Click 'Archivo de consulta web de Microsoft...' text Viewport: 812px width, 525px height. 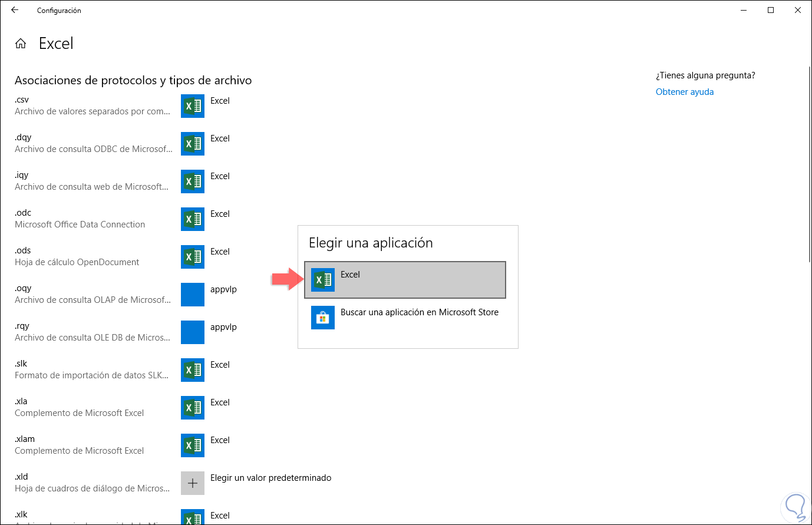tap(92, 187)
